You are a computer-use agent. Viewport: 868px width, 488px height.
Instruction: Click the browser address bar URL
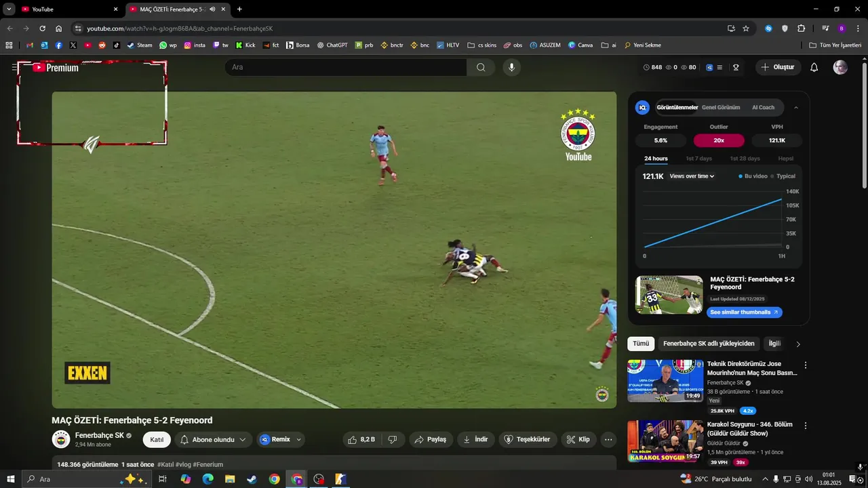180,28
